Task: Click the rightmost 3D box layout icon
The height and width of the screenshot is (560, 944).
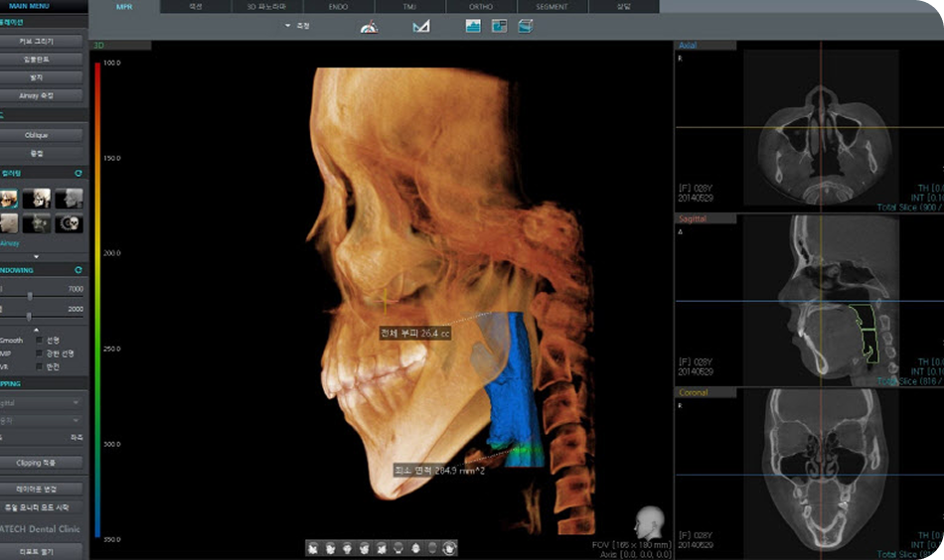Action: pyautogui.click(x=525, y=26)
